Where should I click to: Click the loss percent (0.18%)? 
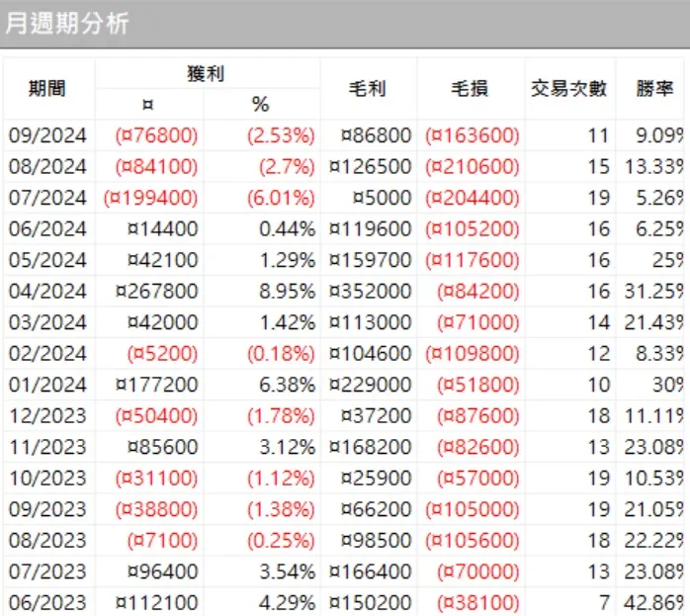point(281,353)
